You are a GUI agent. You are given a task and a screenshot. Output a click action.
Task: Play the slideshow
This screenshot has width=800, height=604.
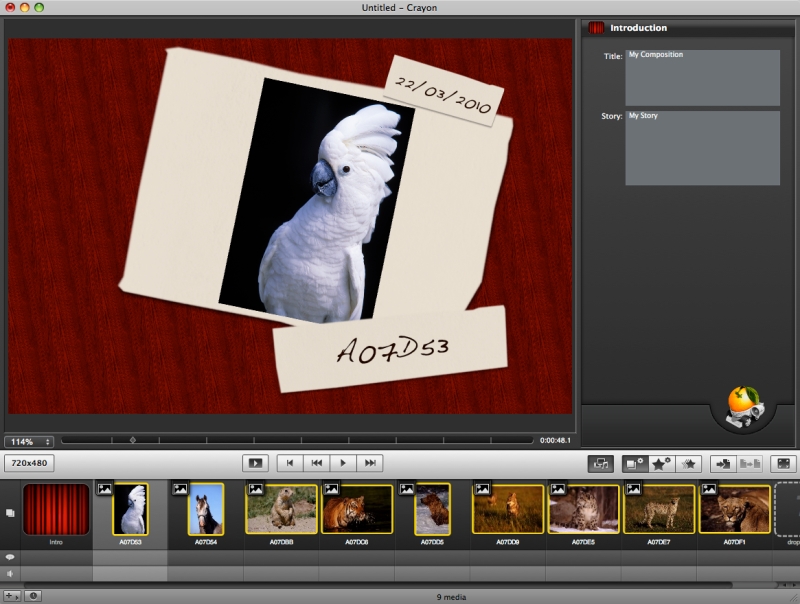tap(343, 463)
